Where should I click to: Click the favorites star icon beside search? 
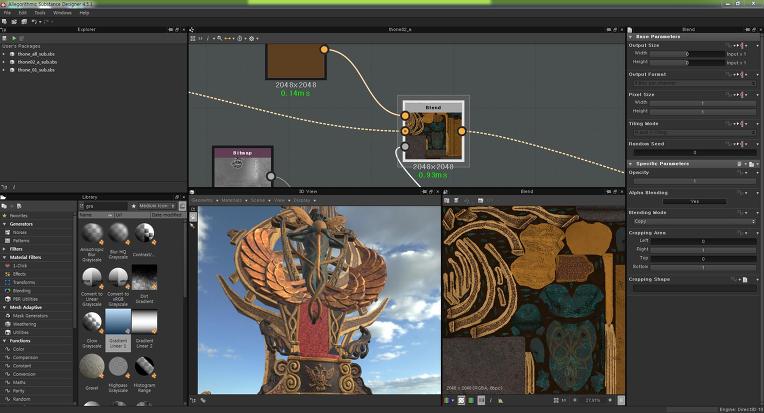(x=133, y=206)
